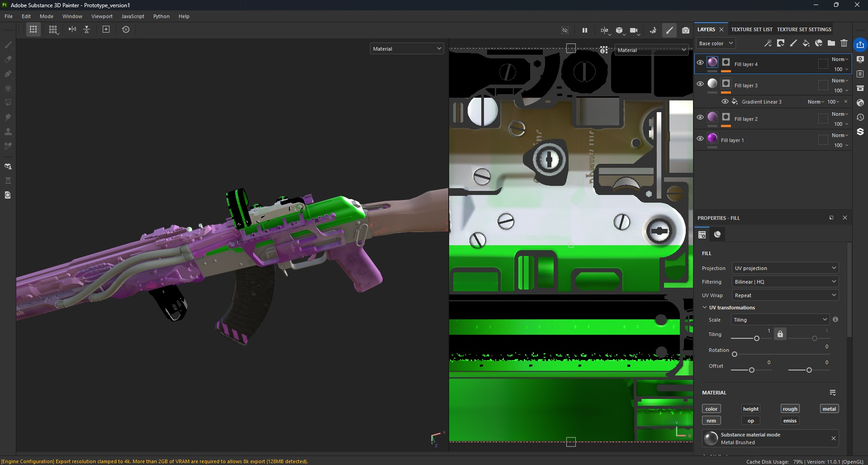The height and width of the screenshot is (465, 868).
Task: Toggle the rough material channel button
Action: click(790, 409)
